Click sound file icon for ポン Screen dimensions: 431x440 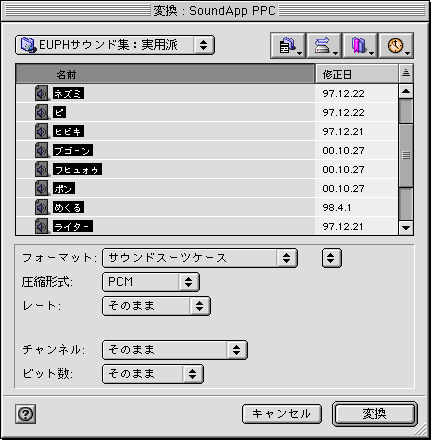pyautogui.click(x=41, y=188)
